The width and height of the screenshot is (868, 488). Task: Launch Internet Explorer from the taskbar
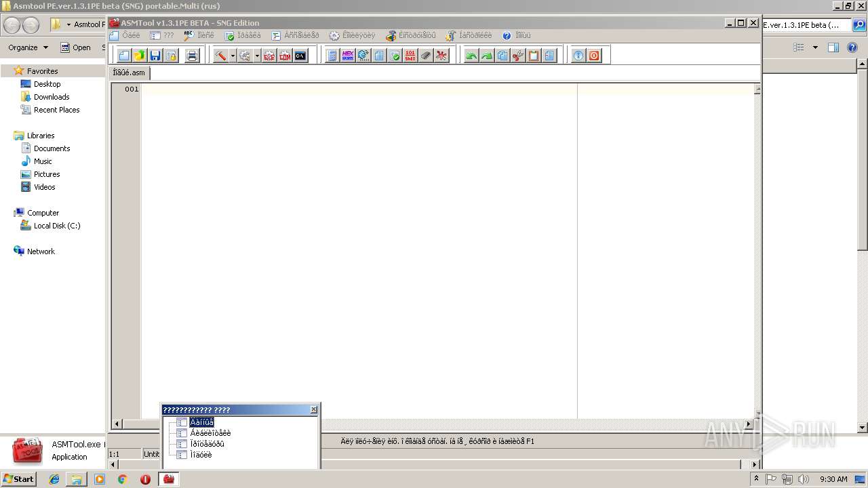(54, 479)
